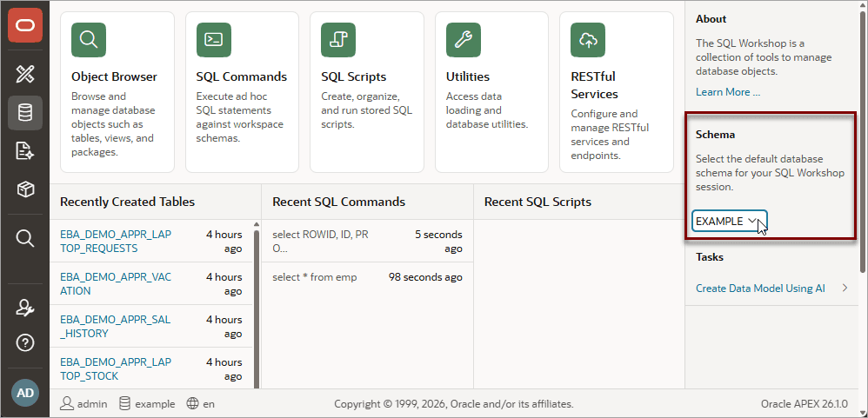Open the RESTful Services card title
Image resolution: width=868 pixels, height=418 pixels.
click(x=595, y=85)
